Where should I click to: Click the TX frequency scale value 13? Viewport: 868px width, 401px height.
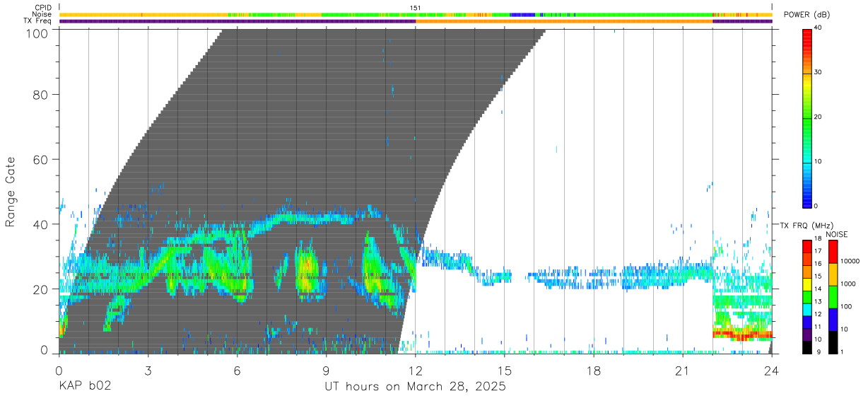coord(818,302)
